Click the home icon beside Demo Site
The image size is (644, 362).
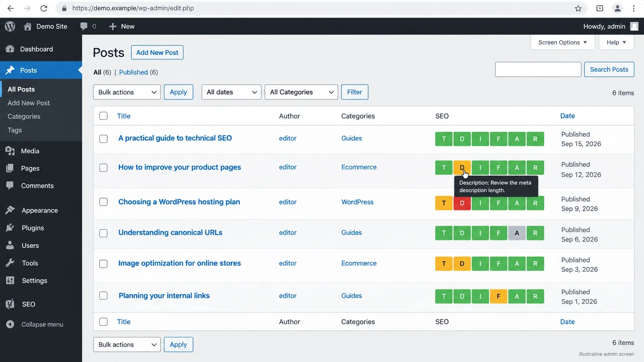(27, 26)
